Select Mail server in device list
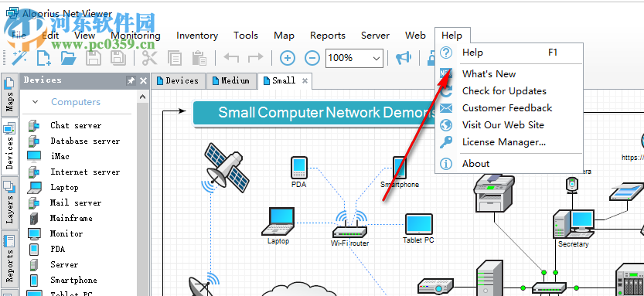This screenshot has height=296, width=644. click(x=76, y=202)
